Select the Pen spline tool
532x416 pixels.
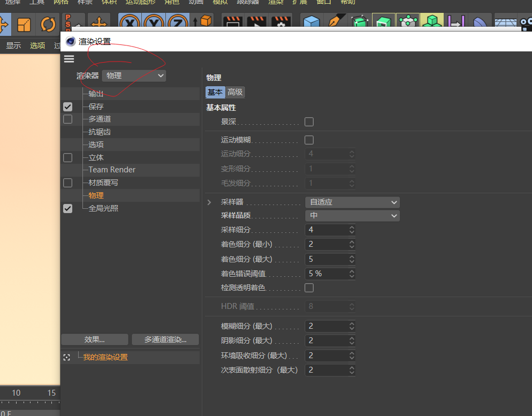pyautogui.click(x=335, y=24)
